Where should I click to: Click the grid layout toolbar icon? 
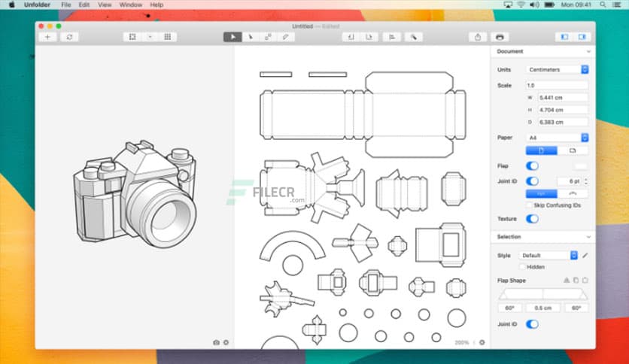pyautogui.click(x=167, y=37)
